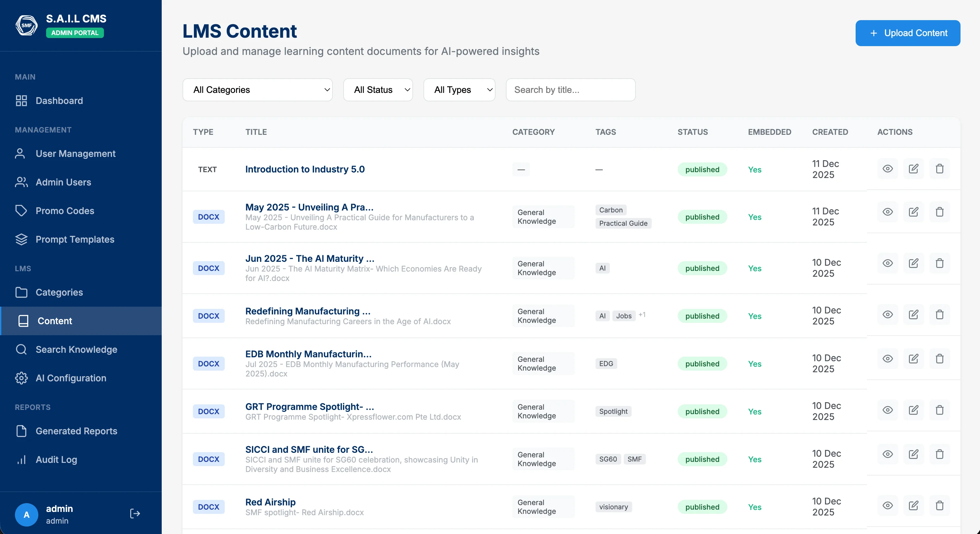Open the Jun 2025 AI Maturity document title
The width and height of the screenshot is (980, 534).
(x=309, y=259)
